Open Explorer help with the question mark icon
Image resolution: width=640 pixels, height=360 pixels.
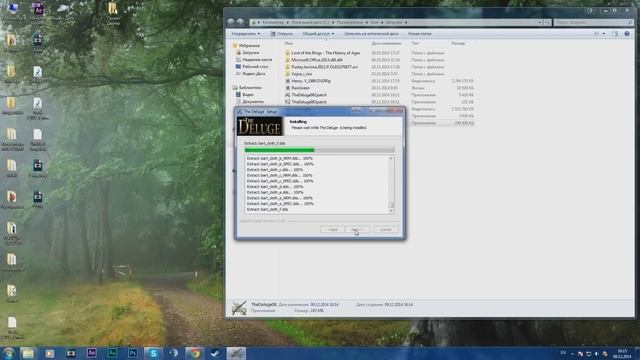click(x=627, y=33)
